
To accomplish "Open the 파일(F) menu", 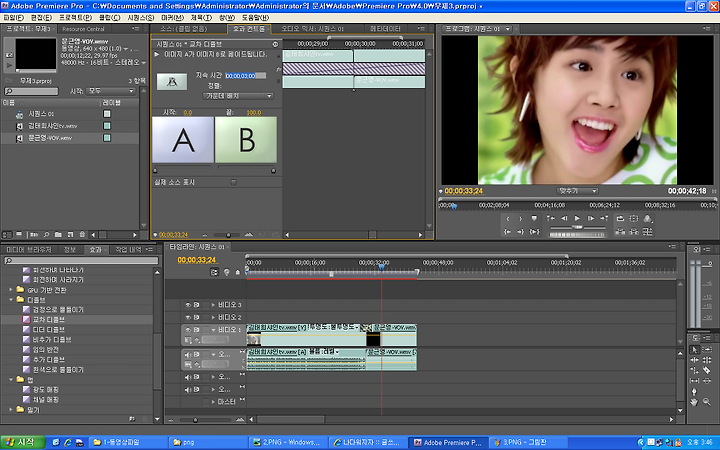I will pos(13,17).
